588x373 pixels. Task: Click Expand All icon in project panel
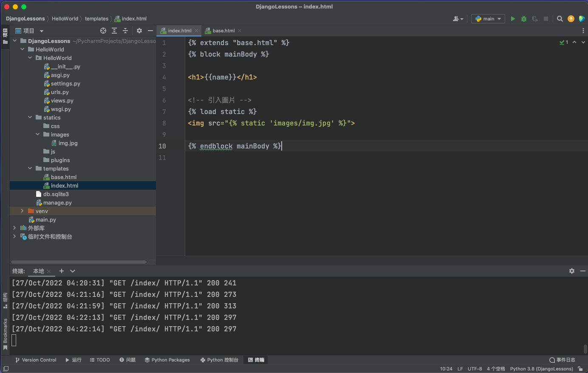pos(114,31)
